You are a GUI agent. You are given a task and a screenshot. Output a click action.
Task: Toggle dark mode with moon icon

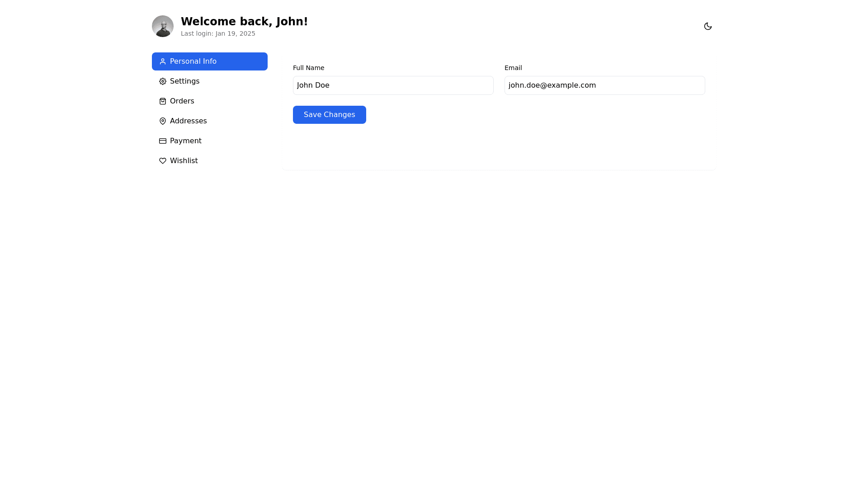[x=708, y=26]
